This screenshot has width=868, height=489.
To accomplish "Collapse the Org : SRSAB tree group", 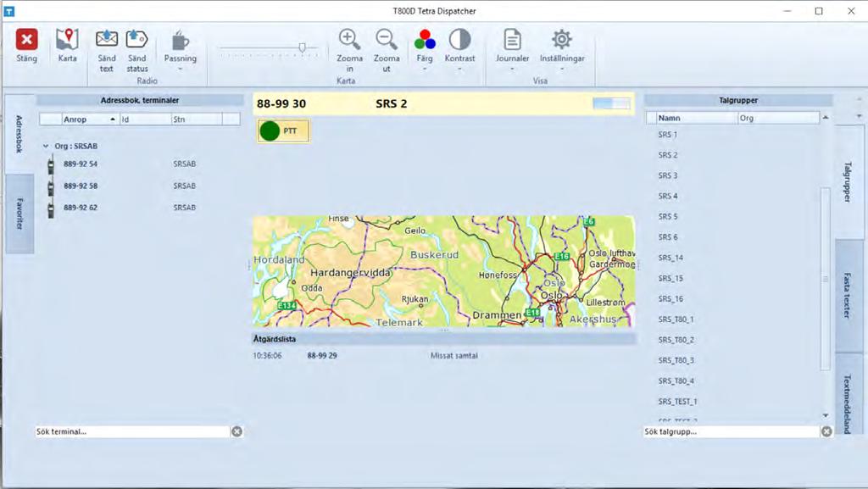I will [x=46, y=146].
